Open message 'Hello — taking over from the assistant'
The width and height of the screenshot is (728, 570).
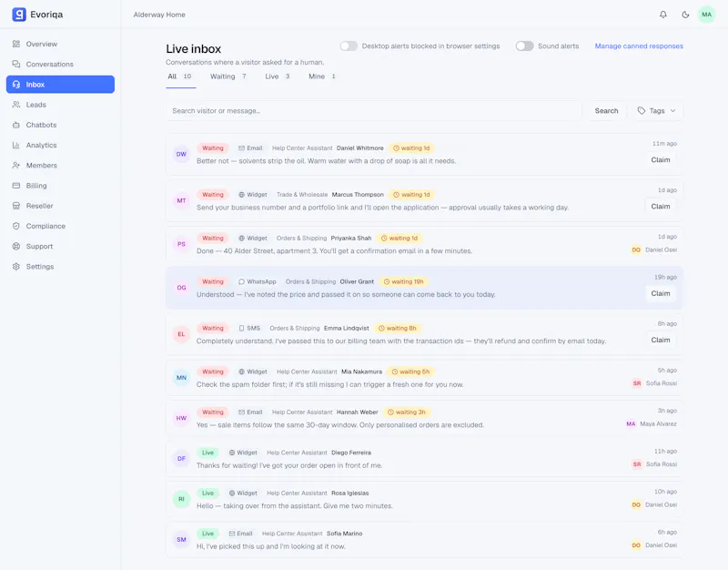[294, 506]
